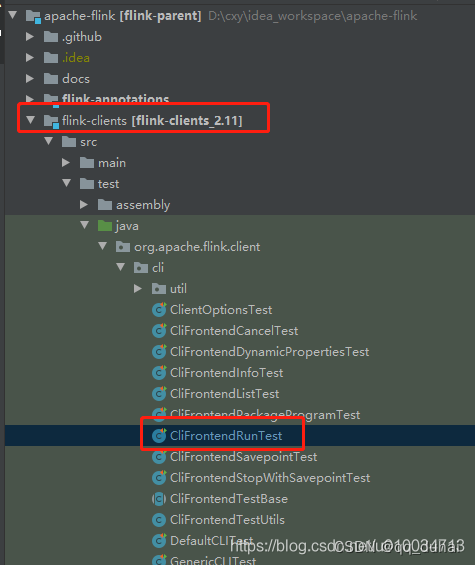
Task: Click the assembly folder icon
Action: (x=105, y=205)
